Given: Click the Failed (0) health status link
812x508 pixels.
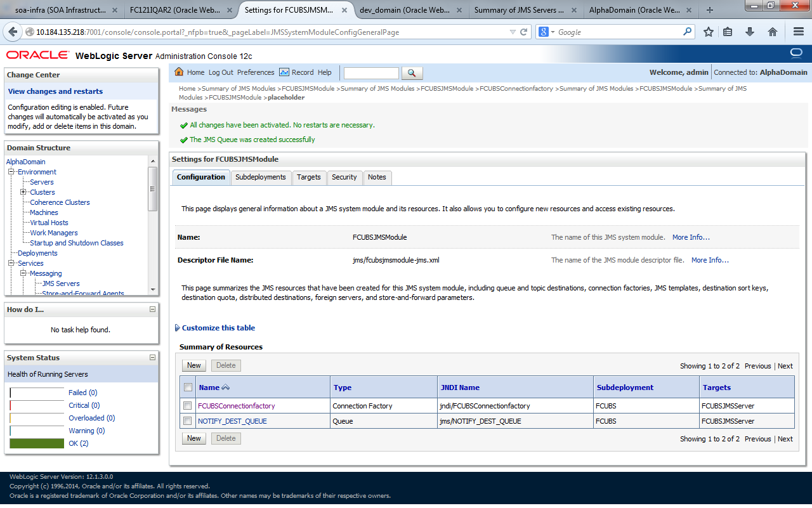Looking at the screenshot, I should pos(83,393).
